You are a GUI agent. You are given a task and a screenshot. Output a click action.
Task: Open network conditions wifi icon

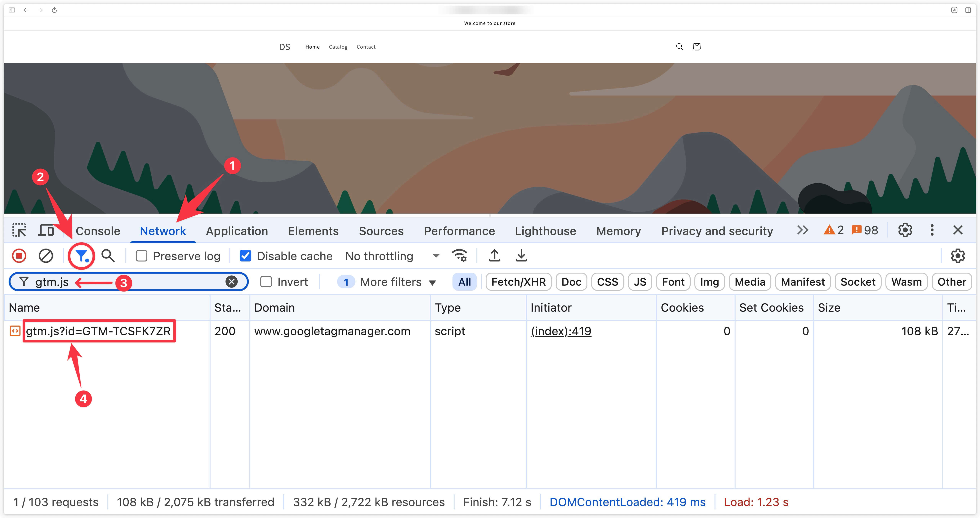(459, 256)
